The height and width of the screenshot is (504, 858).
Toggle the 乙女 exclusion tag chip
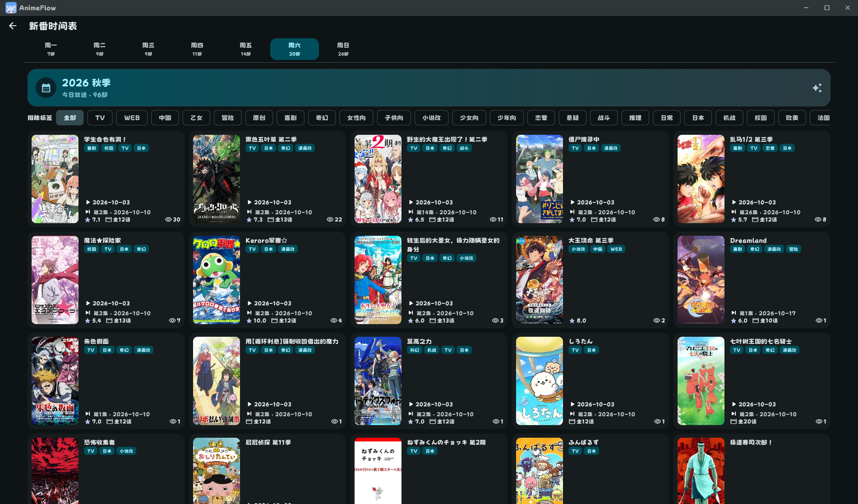coord(196,118)
